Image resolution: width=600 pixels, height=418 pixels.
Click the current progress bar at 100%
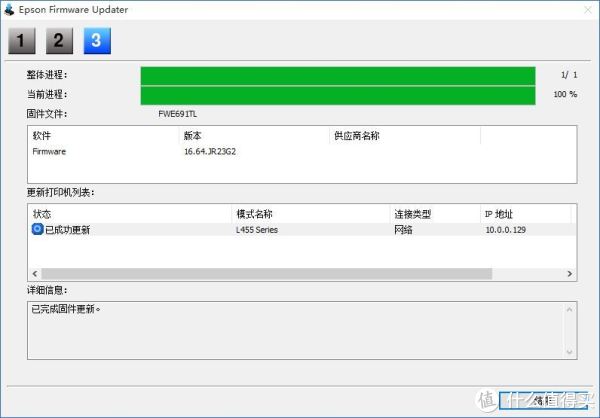tap(338, 95)
